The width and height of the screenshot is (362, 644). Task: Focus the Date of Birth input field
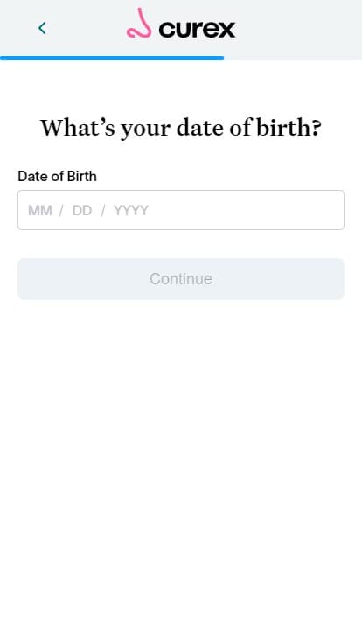click(x=181, y=210)
